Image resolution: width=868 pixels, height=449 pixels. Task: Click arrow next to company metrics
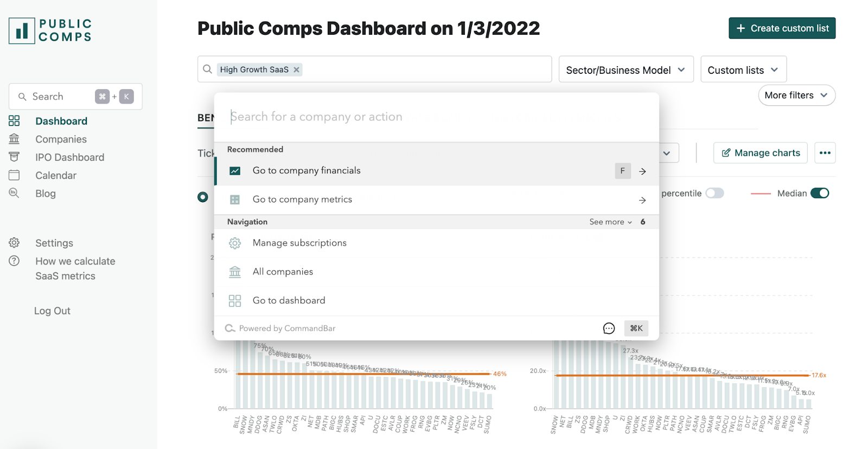(x=642, y=200)
